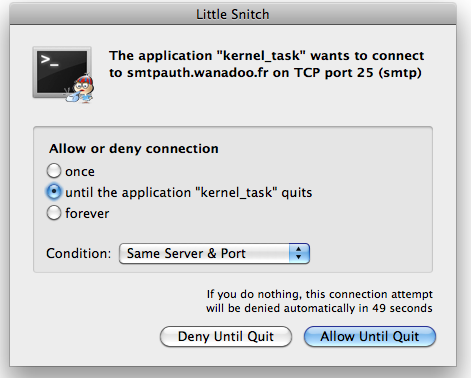Click the Little Snitch window title bar
The width and height of the screenshot is (471, 378).
click(x=233, y=14)
